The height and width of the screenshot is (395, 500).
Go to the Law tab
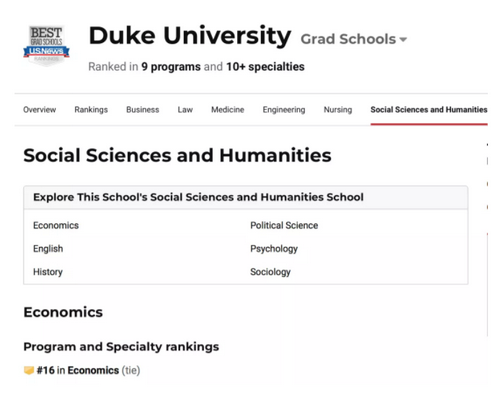[185, 110]
